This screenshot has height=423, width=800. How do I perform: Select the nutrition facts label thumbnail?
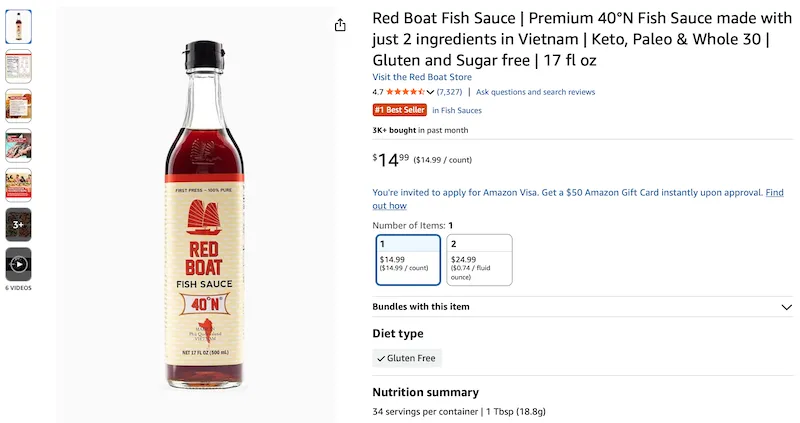coord(18,65)
